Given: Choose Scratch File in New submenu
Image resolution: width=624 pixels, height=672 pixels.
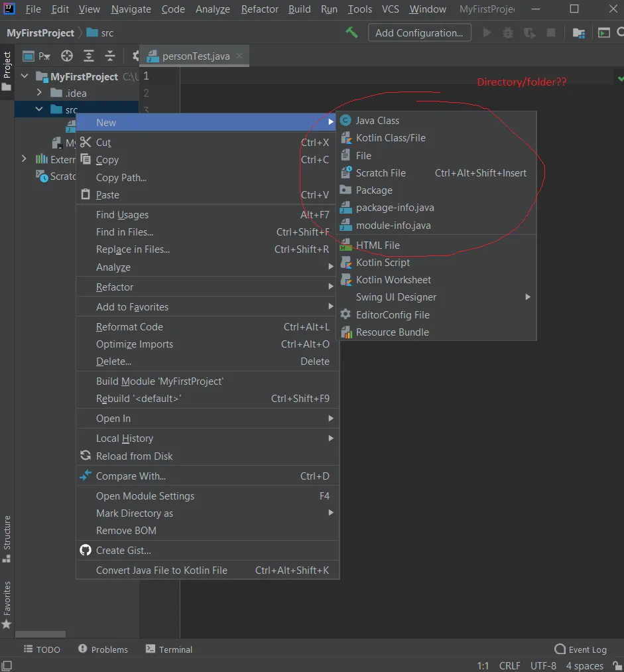Looking at the screenshot, I should pos(436,172).
